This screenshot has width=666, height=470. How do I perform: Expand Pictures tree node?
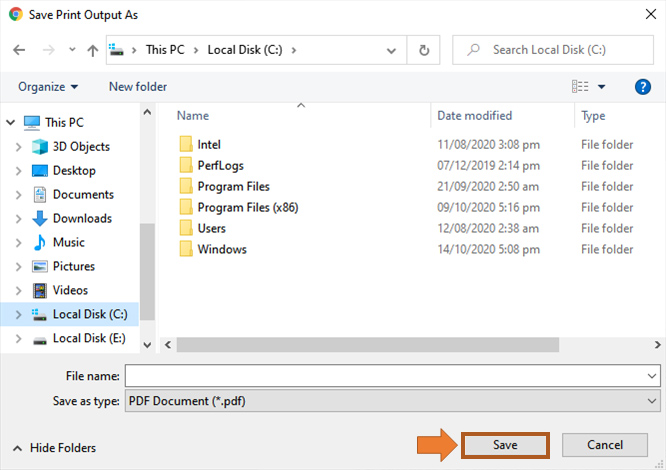pyautogui.click(x=18, y=267)
